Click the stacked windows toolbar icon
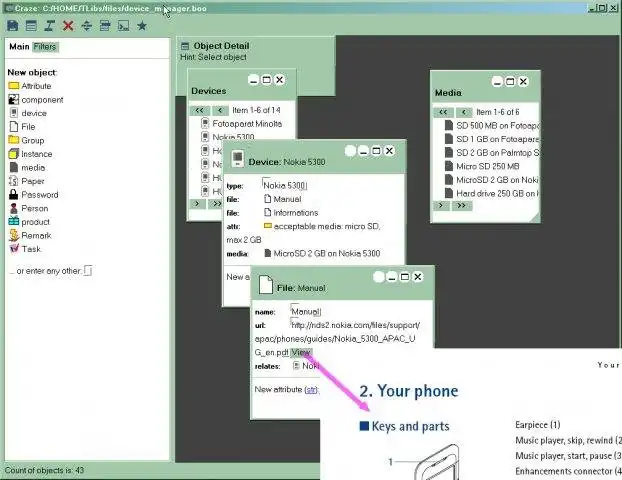This screenshot has height=480, width=622. [x=105, y=26]
